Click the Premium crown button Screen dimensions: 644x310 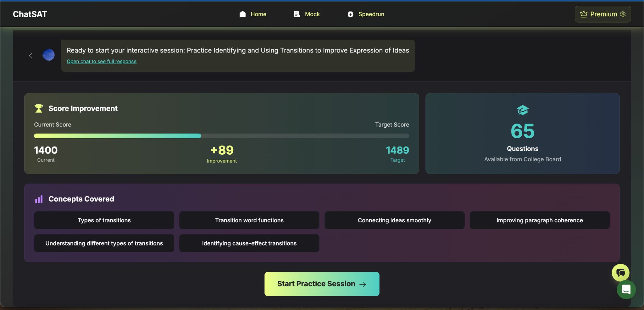pyautogui.click(x=598, y=14)
